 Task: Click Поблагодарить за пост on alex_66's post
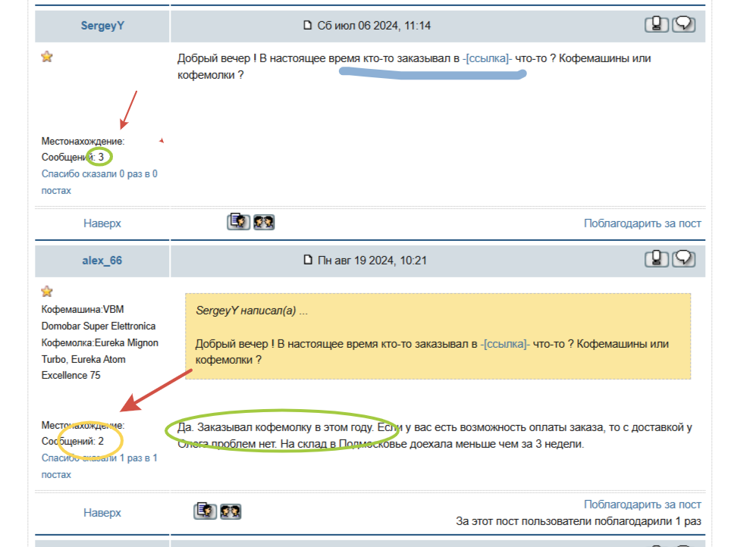642,505
